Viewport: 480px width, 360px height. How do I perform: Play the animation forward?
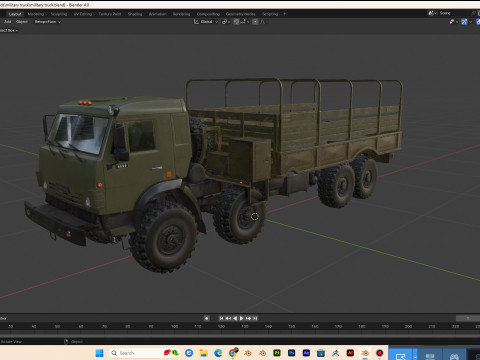coord(242,318)
